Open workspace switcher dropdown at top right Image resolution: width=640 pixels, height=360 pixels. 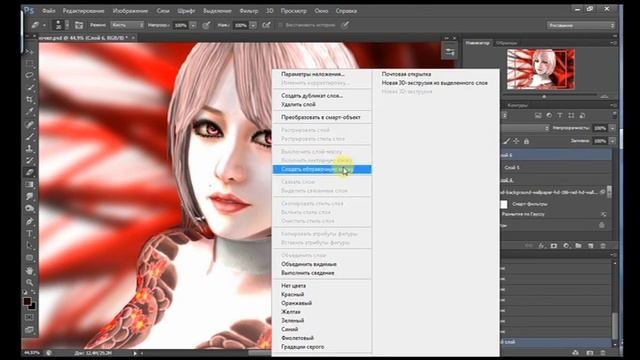click(581, 25)
